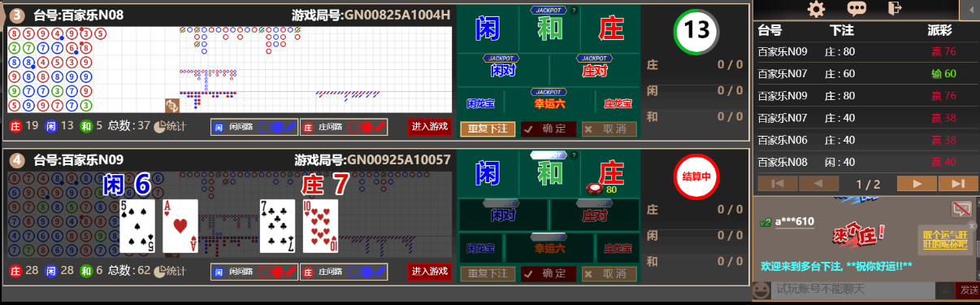The height and width of the screenshot is (305, 980).
Task: Bet on 庄龙宝 at table N08
Action: click(x=618, y=103)
